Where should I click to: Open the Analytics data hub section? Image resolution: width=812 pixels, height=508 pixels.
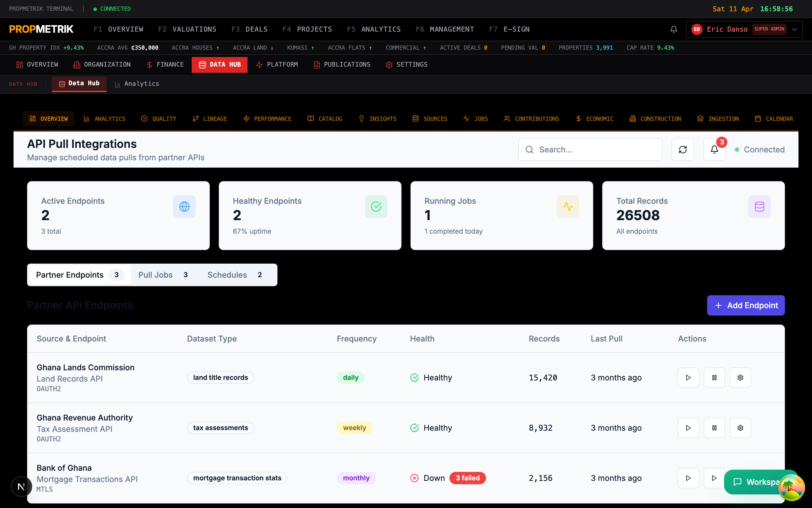(x=104, y=119)
